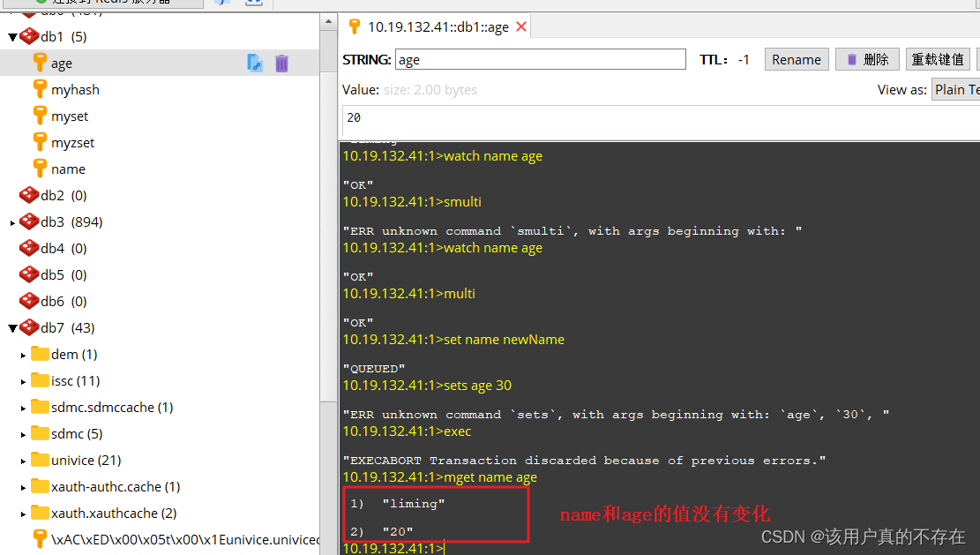980x555 pixels.
Task: Expand the sdmc (5) folder
Action: click(23, 434)
